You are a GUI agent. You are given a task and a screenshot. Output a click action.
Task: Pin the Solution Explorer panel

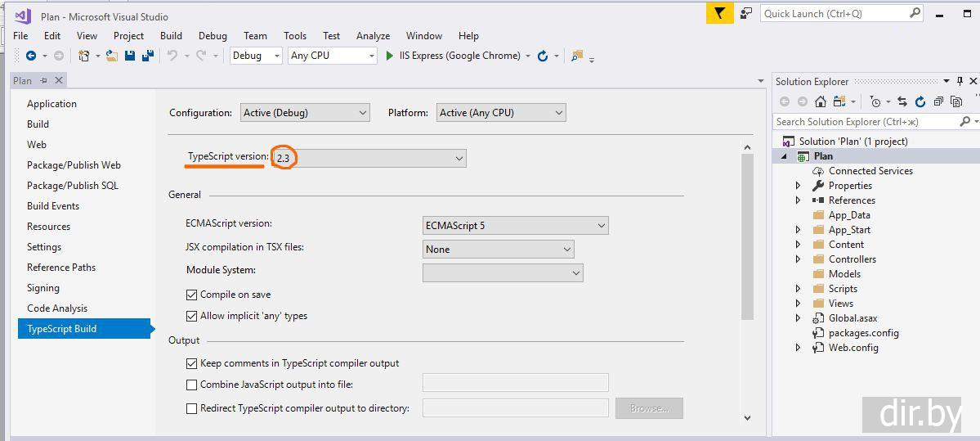pyautogui.click(x=960, y=81)
